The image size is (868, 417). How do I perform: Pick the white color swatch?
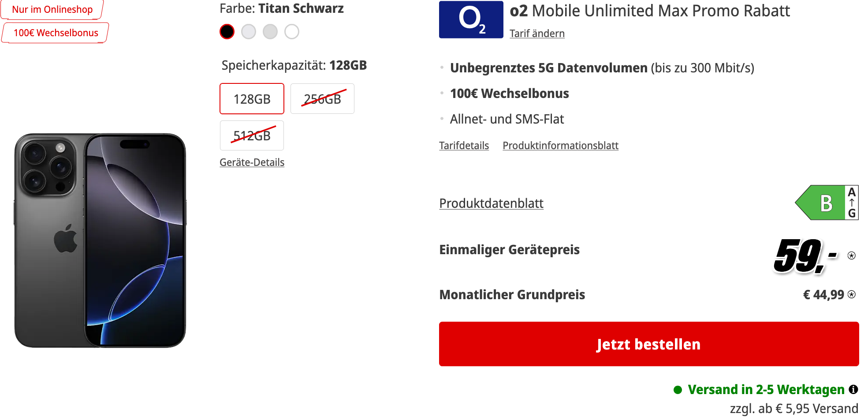[x=292, y=32]
